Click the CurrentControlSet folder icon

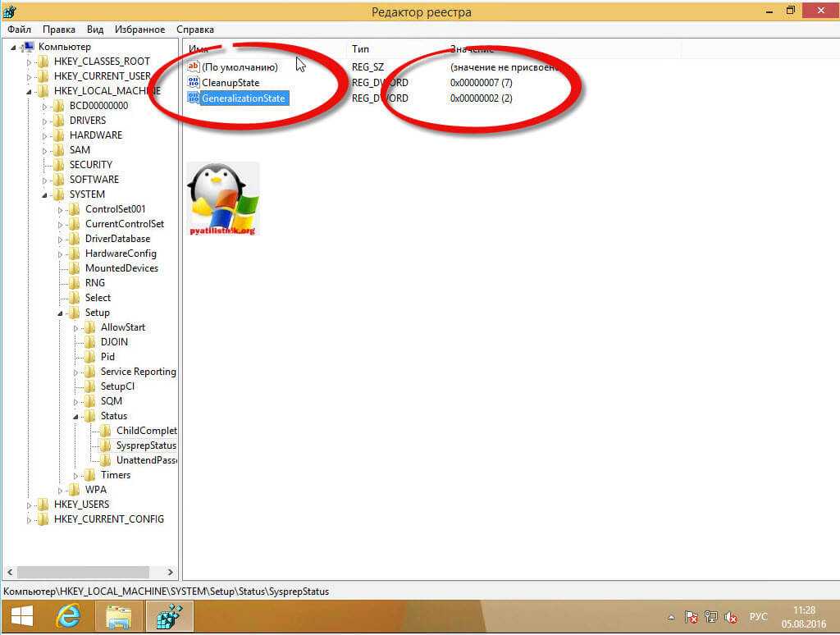coord(75,224)
